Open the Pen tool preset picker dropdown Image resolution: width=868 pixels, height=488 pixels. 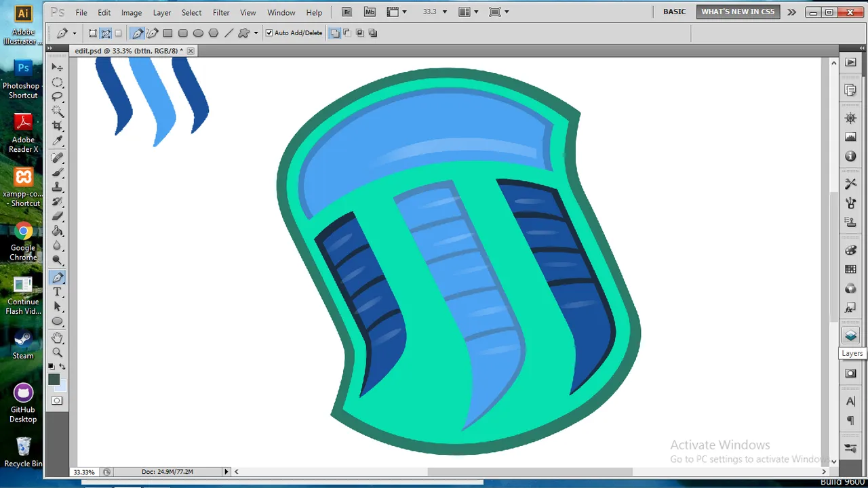pos(74,33)
